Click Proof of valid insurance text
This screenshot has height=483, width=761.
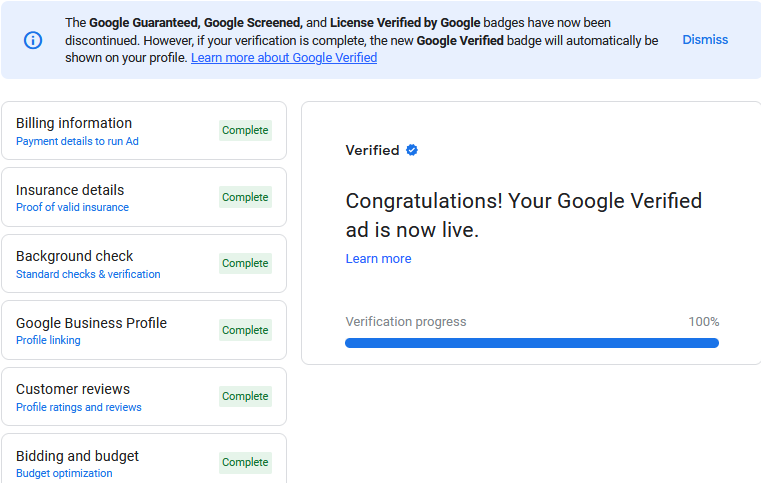click(72, 207)
